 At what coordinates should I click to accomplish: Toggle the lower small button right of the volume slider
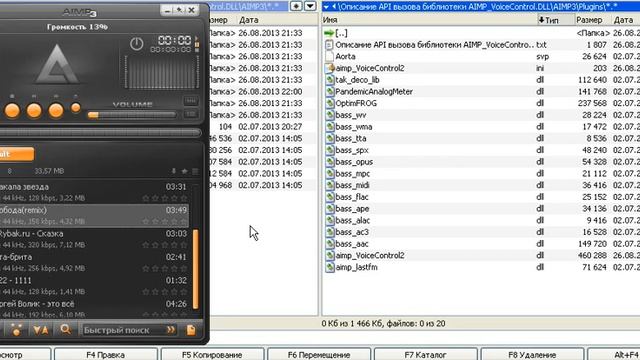(x=190, y=114)
